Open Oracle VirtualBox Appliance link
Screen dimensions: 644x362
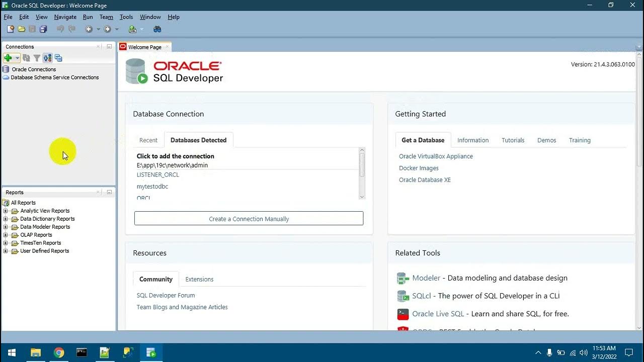(x=436, y=156)
